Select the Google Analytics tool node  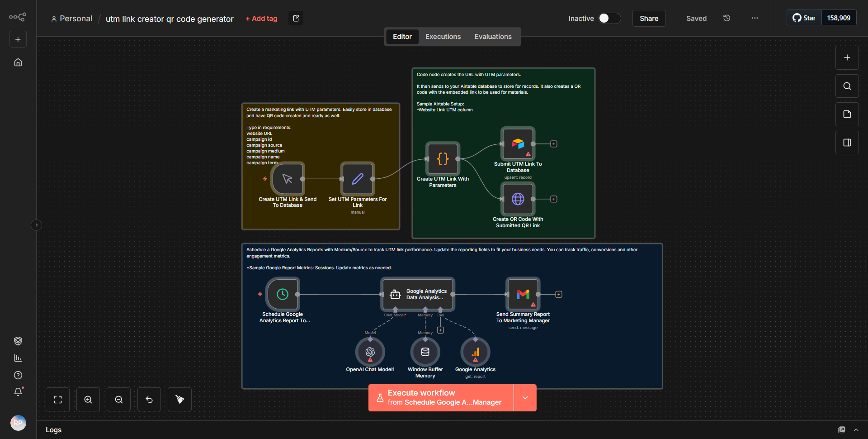click(476, 352)
